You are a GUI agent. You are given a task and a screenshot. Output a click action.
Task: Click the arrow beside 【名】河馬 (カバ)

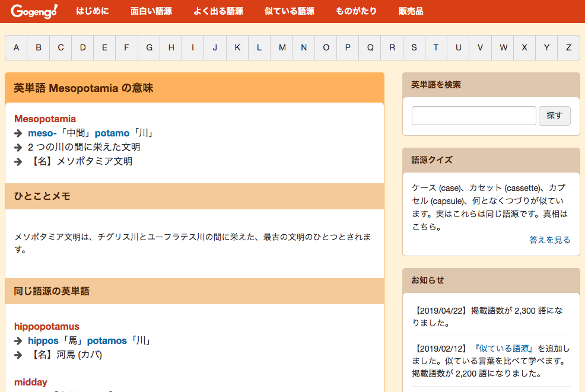(18, 355)
